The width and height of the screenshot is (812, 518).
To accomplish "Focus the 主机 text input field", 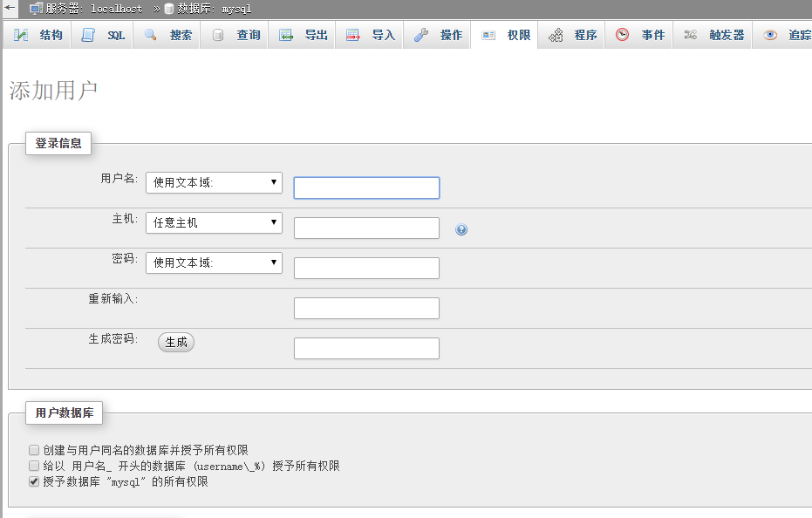I will pyautogui.click(x=366, y=228).
